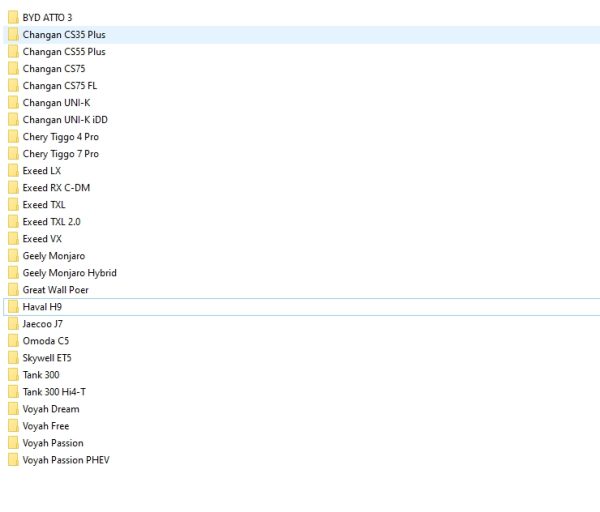Click folder icon for Chery Tiggo 7 Pro
The image size is (600, 512).
(13, 154)
